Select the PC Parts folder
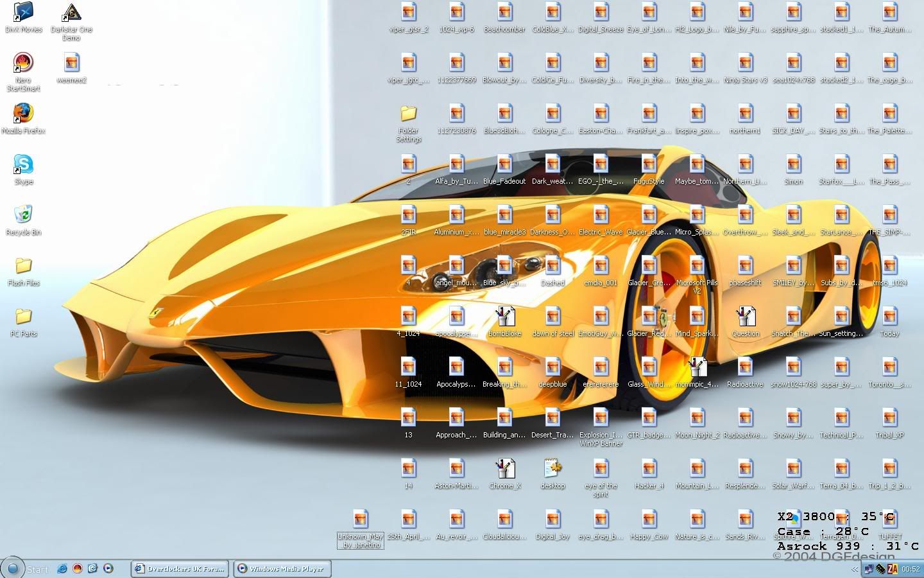The height and width of the screenshot is (578, 924). click(23, 317)
